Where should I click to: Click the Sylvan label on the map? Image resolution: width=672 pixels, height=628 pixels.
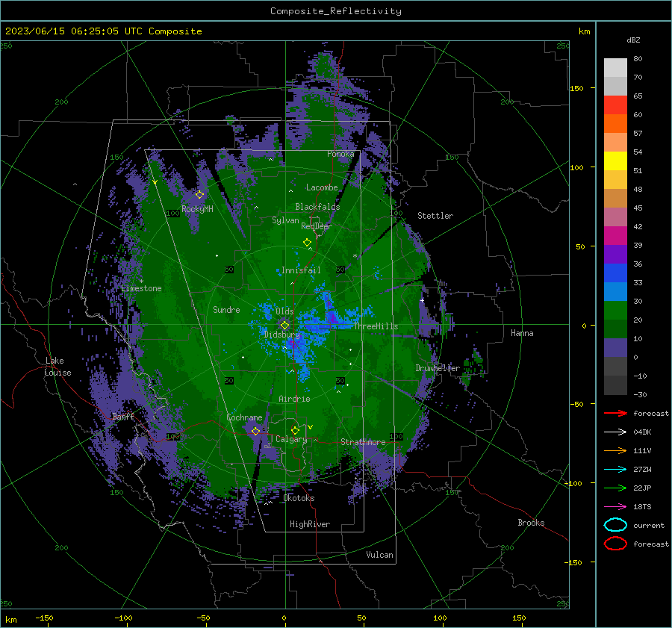[285, 220]
